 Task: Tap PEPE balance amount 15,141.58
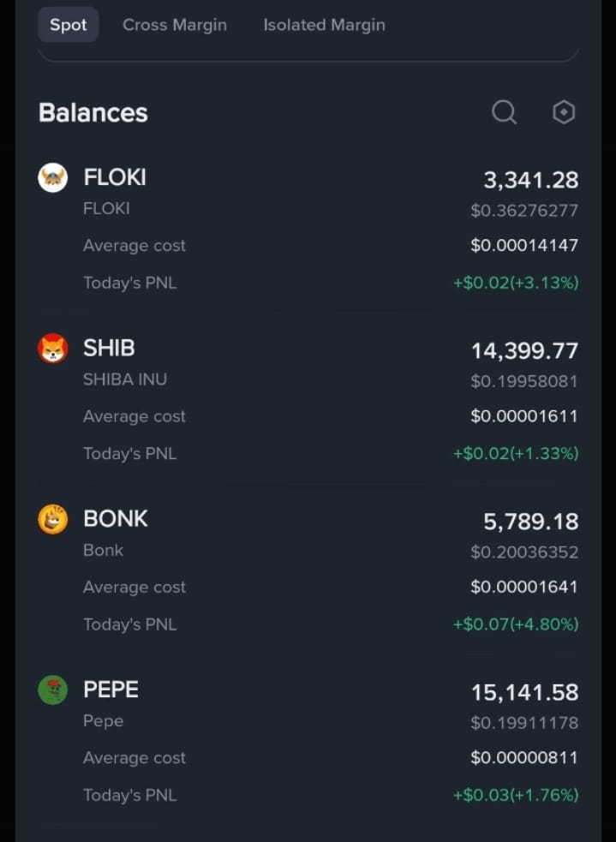(x=524, y=692)
